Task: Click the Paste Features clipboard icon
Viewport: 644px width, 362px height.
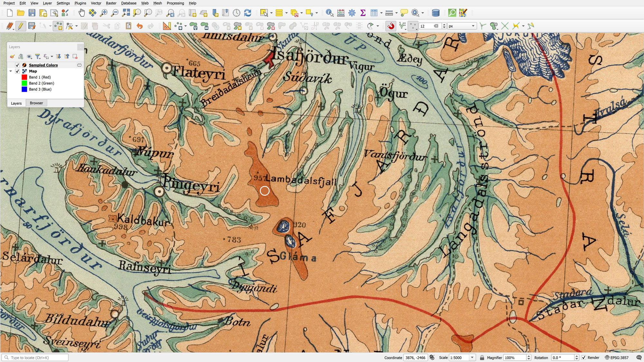Action: click(x=128, y=26)
